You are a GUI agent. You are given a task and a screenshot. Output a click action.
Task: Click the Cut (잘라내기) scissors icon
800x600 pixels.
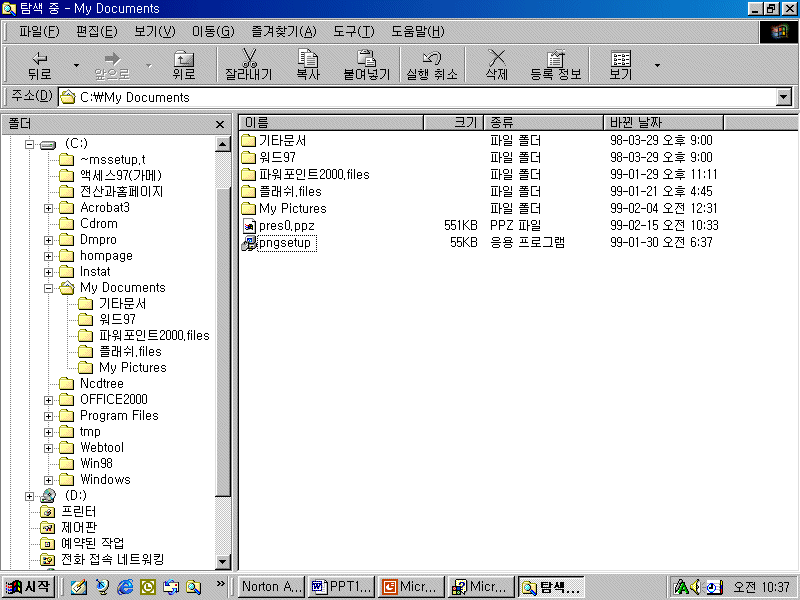[x=249, y=58]
